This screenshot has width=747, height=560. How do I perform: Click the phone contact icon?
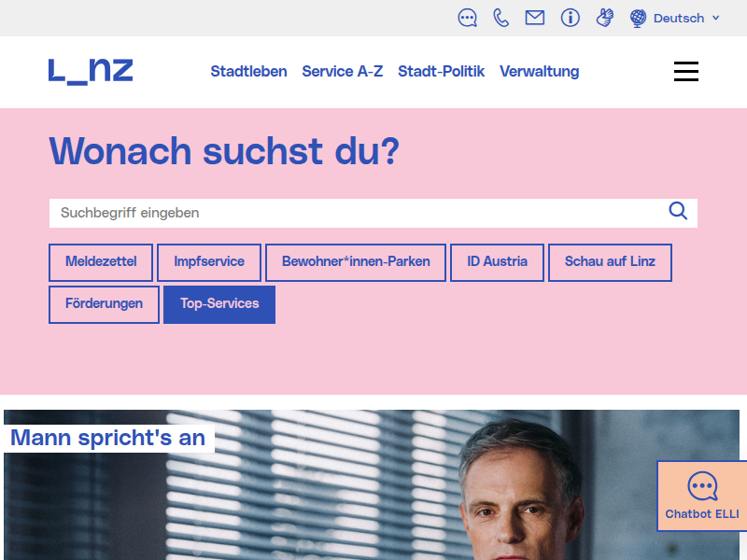pos(501,18)
